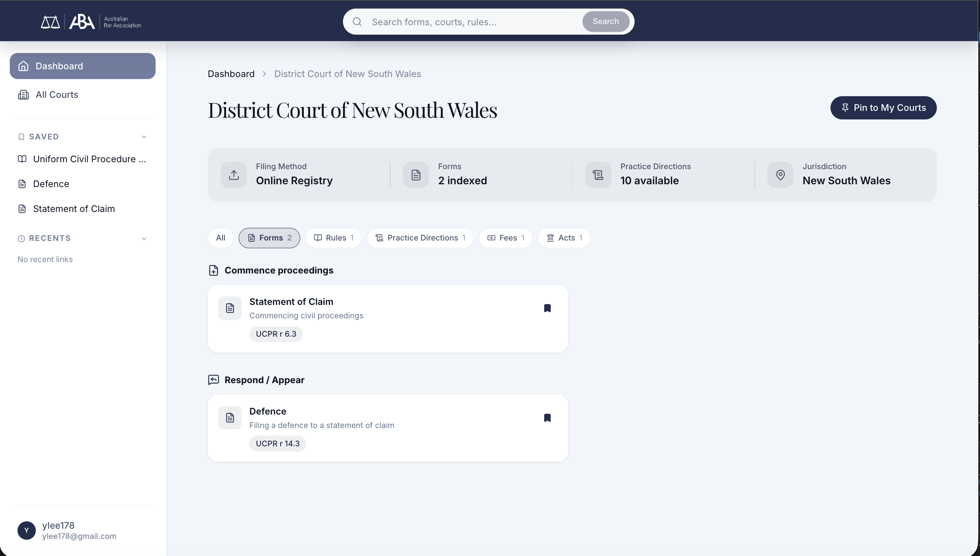The height and width of the screenshot is (556, 980).
Task: Collapse the SAVED section
Action: click(x=144, y=137)
